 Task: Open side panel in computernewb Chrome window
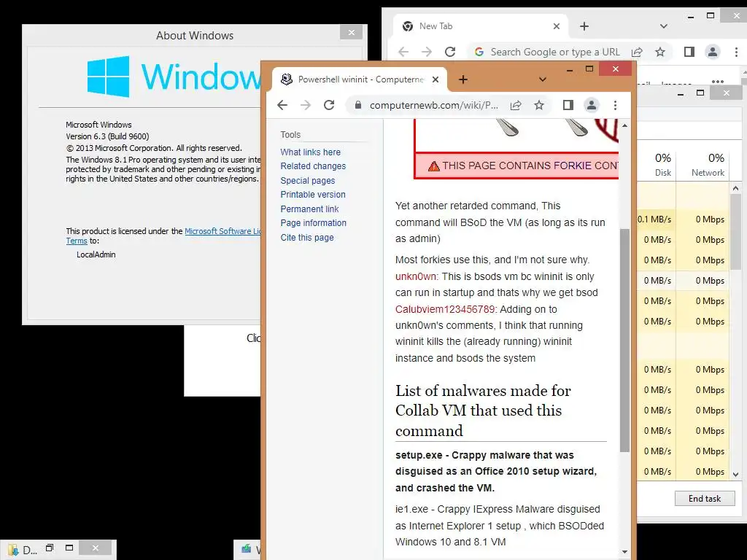[x=568, y=105]
